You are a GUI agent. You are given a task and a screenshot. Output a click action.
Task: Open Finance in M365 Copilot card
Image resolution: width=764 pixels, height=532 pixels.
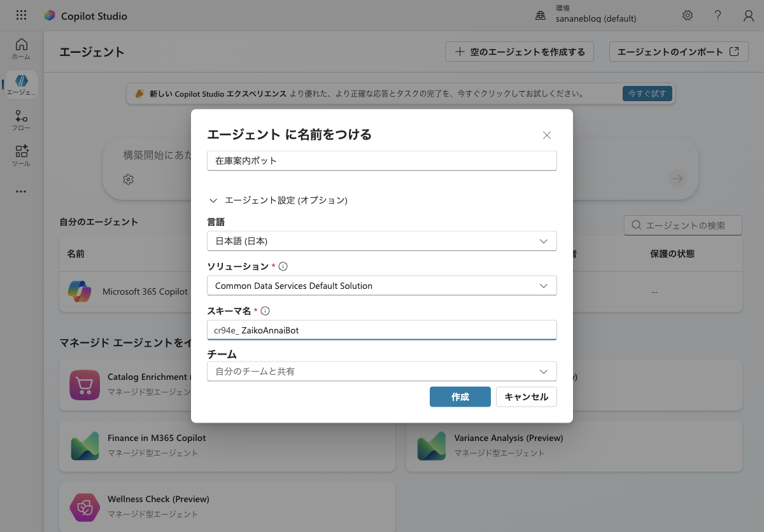click(227, 445)
